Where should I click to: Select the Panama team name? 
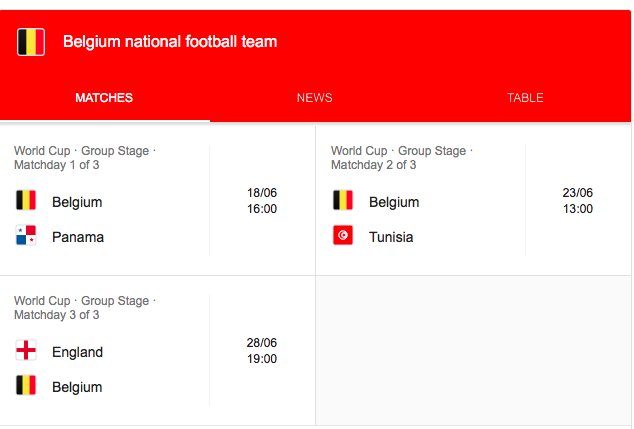point(78,237)
